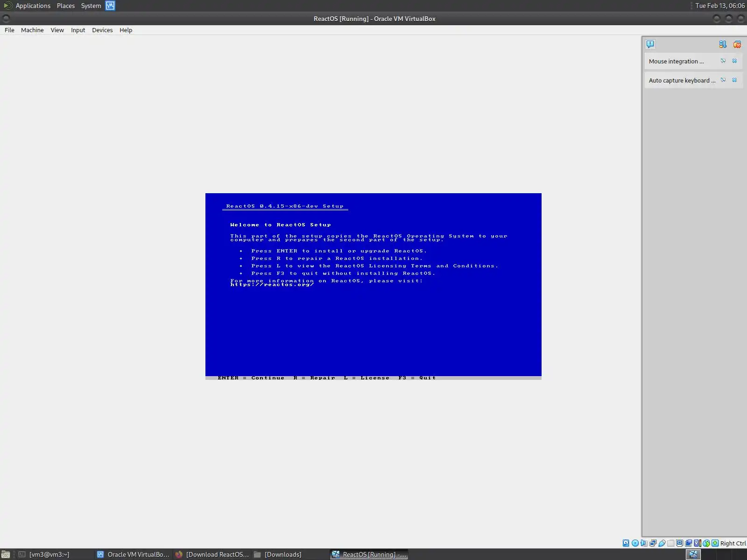Open the Places menu in top panel
This screenshot has width=747, height=560.
click(66, 6)
